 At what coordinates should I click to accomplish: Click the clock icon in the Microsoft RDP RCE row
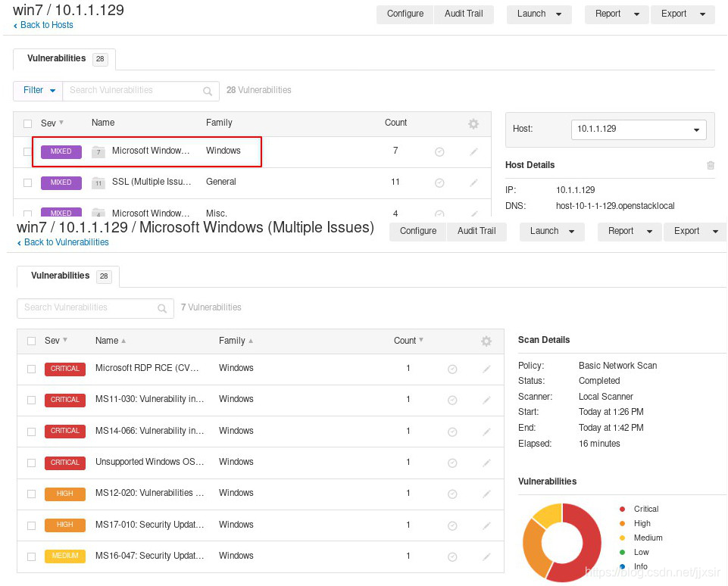452,369
